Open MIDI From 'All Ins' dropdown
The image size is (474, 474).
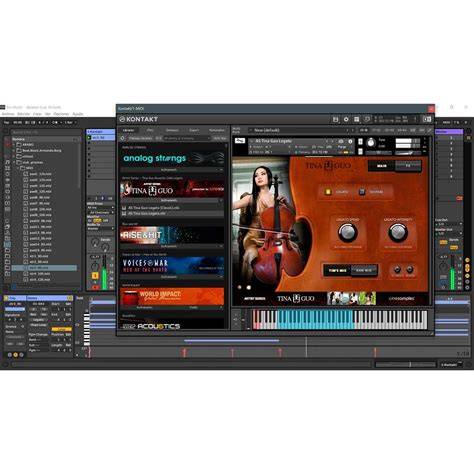[x=100, y=208]
